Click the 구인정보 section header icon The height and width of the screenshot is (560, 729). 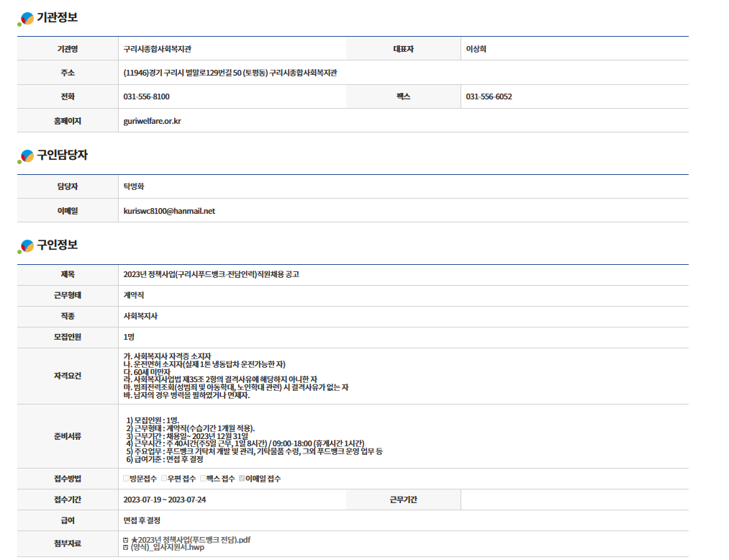(26, 246)
